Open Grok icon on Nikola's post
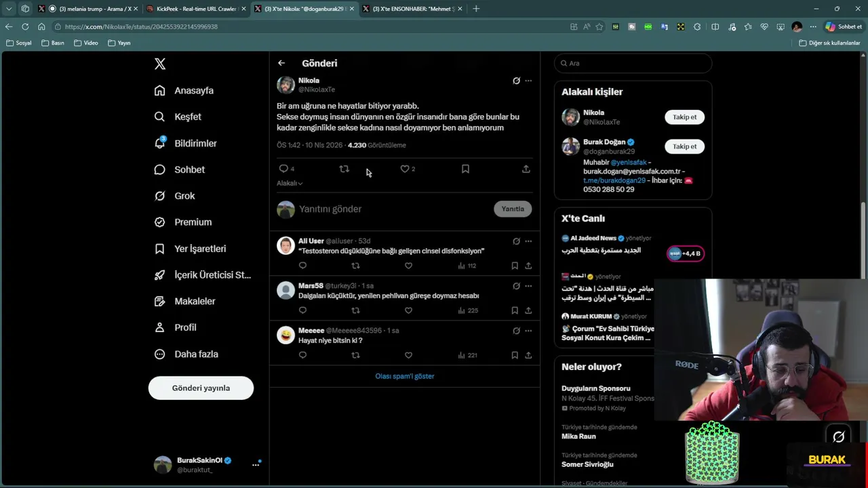The height and width of the screenshot is (488, 868). tap(516, 81)
